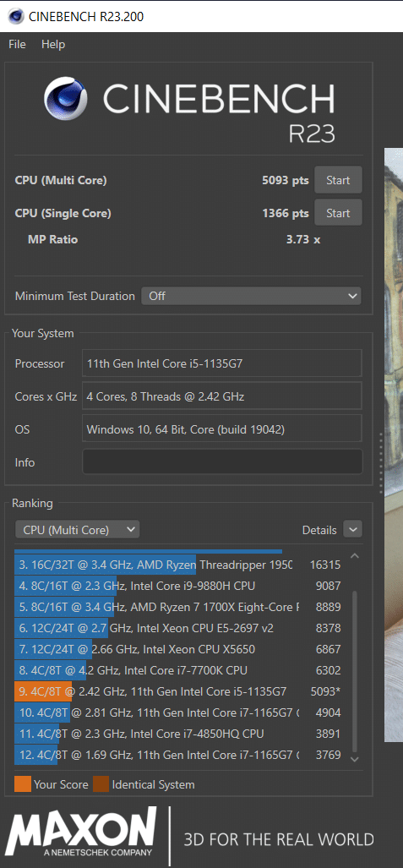This screenshot has width=403, height=868.
Task: Click the empty Info input field
Action: click(x=222, y=461)
